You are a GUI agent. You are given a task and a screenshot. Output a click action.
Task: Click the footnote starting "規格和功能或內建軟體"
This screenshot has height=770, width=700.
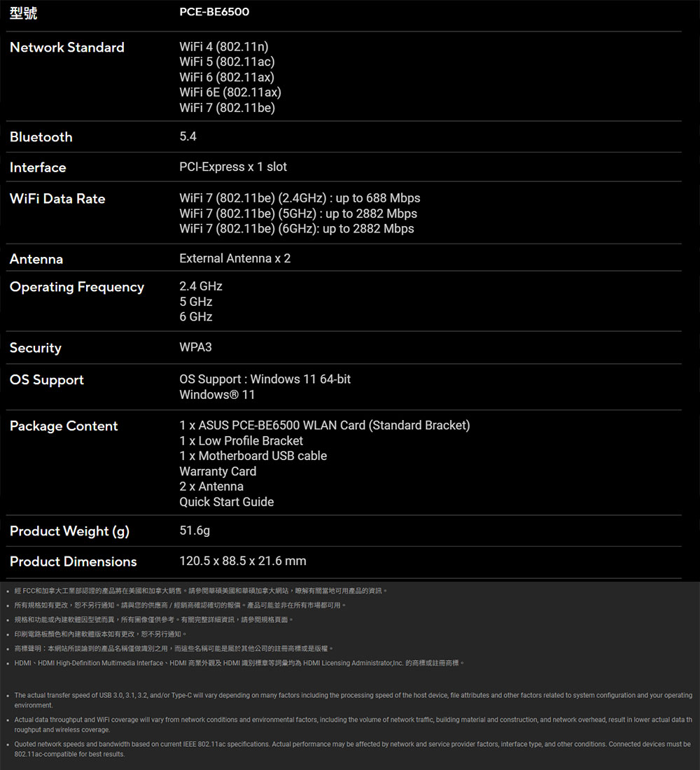coord(154,619)
